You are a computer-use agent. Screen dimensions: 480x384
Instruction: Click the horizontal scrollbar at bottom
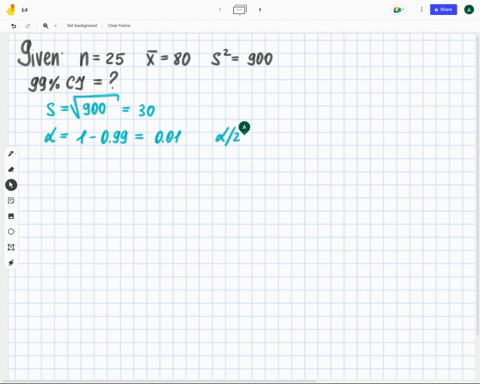(x=158, y=381)
